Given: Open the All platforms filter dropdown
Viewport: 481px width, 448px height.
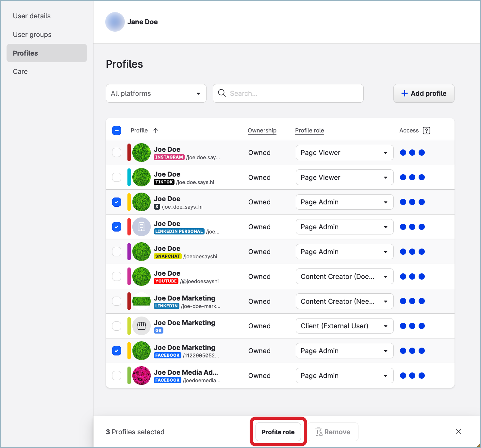Looking at the screenshot, I should pyautogui.click(x=156, y=94).
